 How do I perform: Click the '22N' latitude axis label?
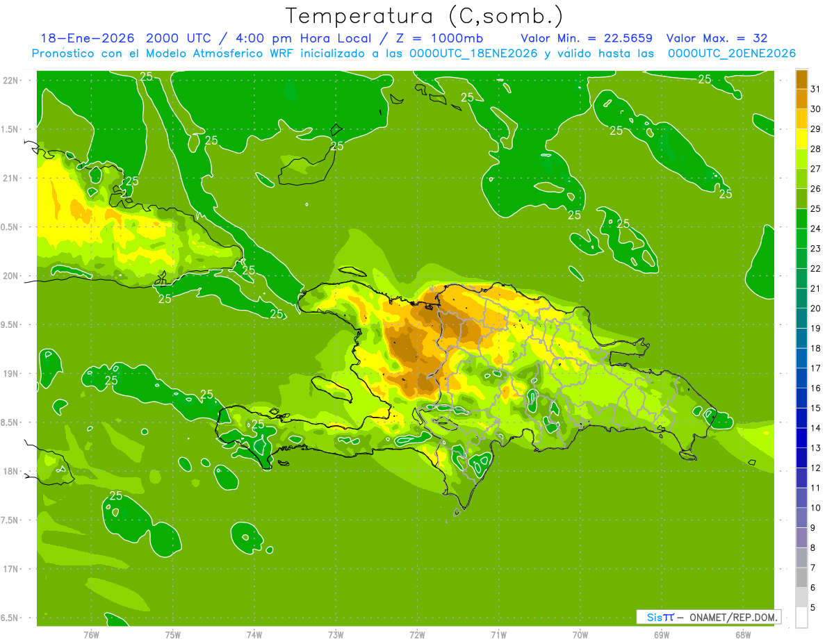tap(11, 81)
